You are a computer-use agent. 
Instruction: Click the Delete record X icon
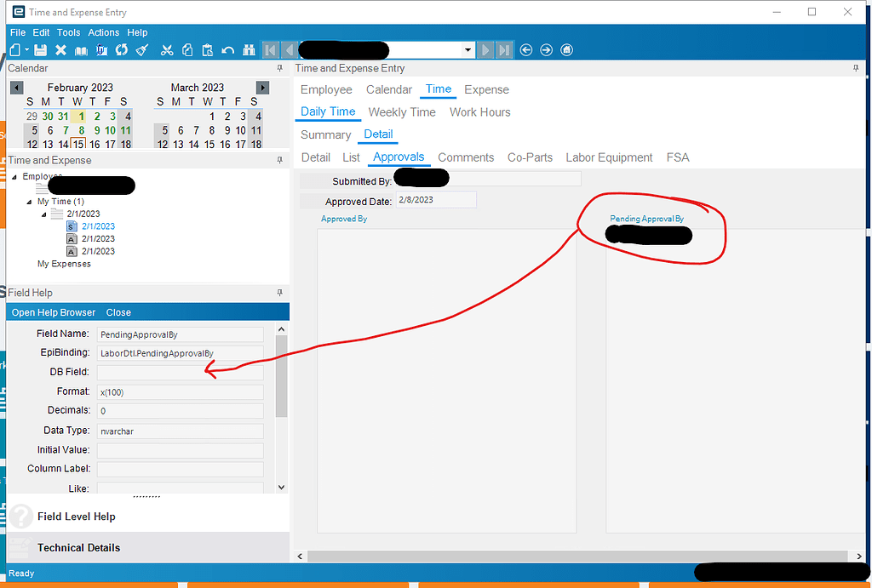pyautogui.click(x=60, y=49)
